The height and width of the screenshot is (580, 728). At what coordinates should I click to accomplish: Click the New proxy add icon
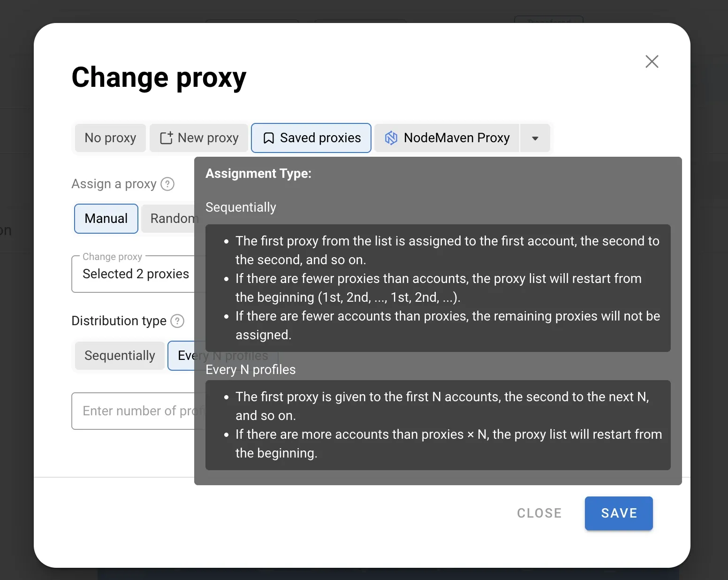(166, 138)
